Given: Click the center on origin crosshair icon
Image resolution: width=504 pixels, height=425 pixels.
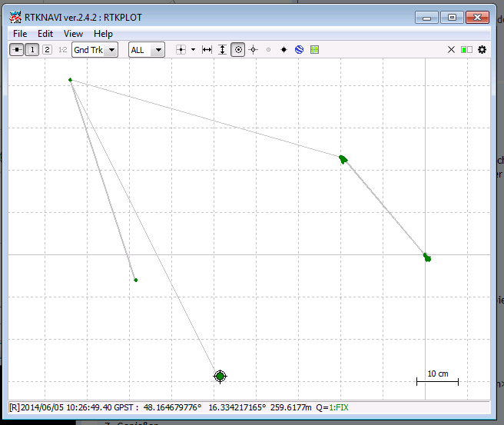Looking at the screenshot, I should click(x=181, y=50).
